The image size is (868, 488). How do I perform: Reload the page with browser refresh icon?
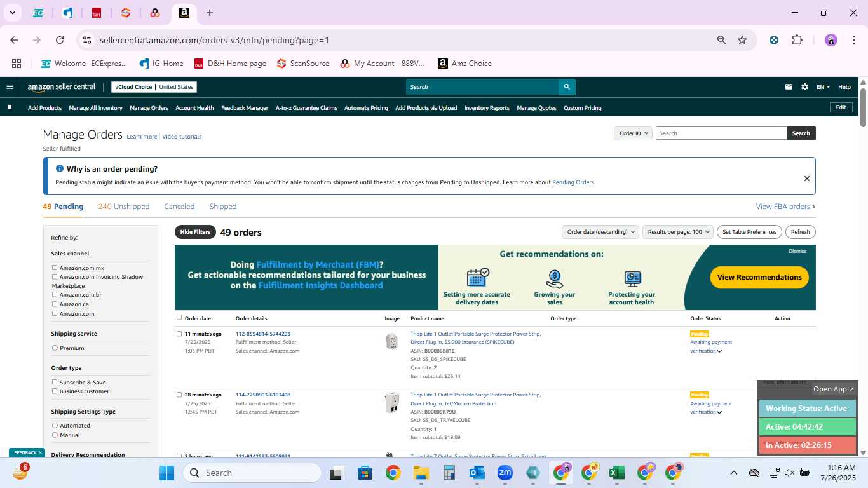(60, 40)
